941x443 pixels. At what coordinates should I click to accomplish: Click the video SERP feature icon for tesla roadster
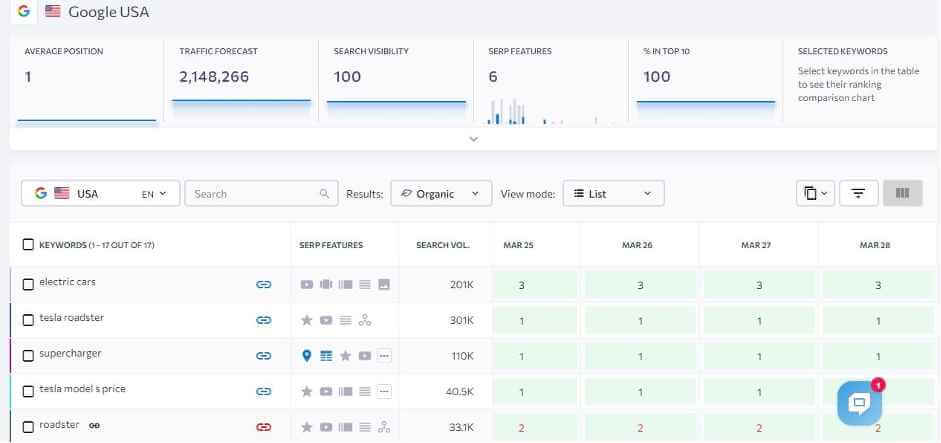pyautogui.click(x=326, y=321)
